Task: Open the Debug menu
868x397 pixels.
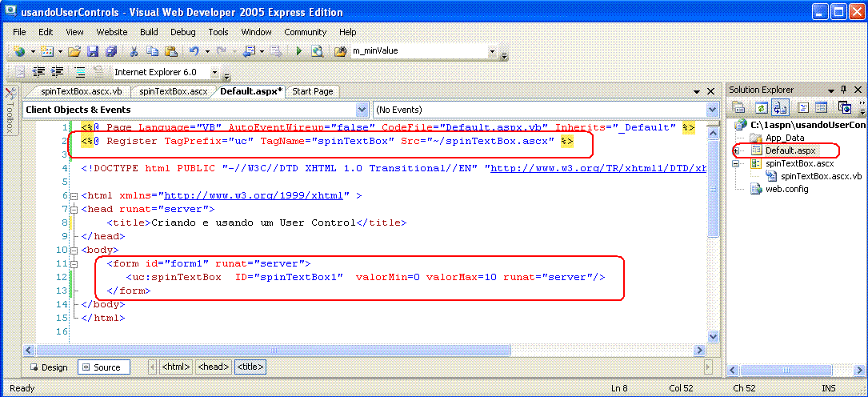Action: tap(182, 32)
